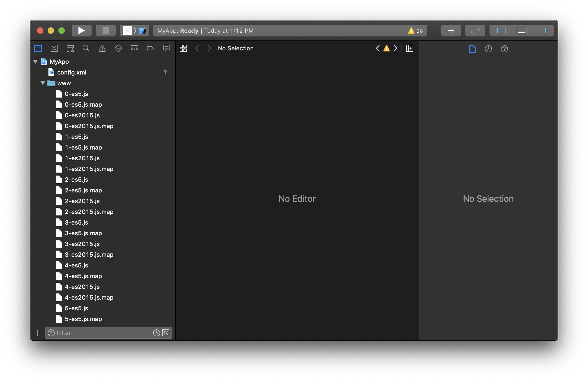Collapse the MyApp project tree
The width and height of the screenshot is (588, 380).
pos(35,62)
